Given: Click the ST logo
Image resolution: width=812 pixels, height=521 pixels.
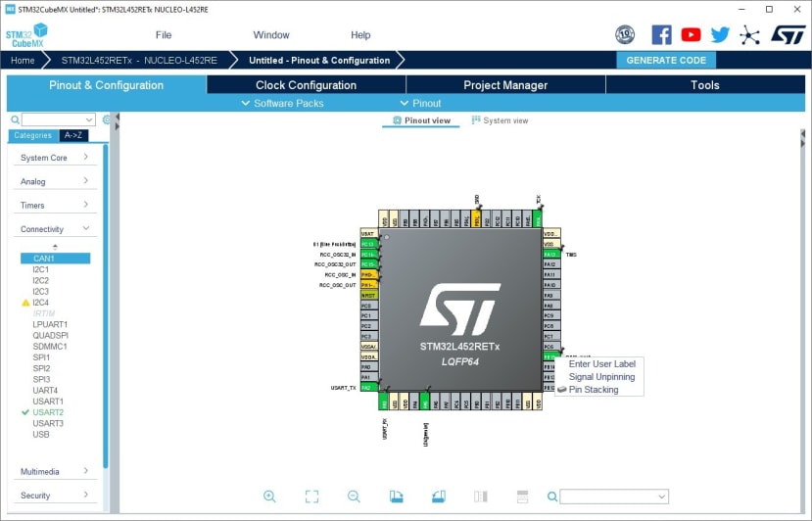Looking at the screenshot, I should click(x=788, y=34).
